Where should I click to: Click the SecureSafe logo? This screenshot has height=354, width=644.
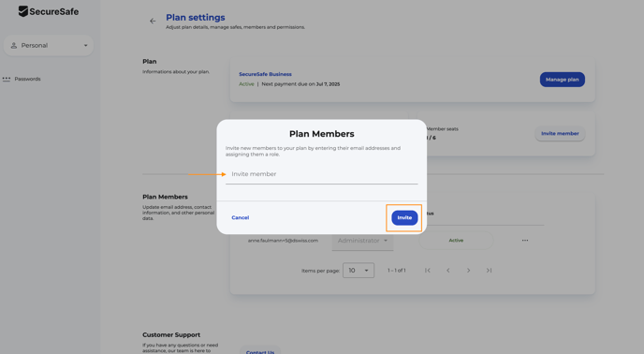pos(49,11)
